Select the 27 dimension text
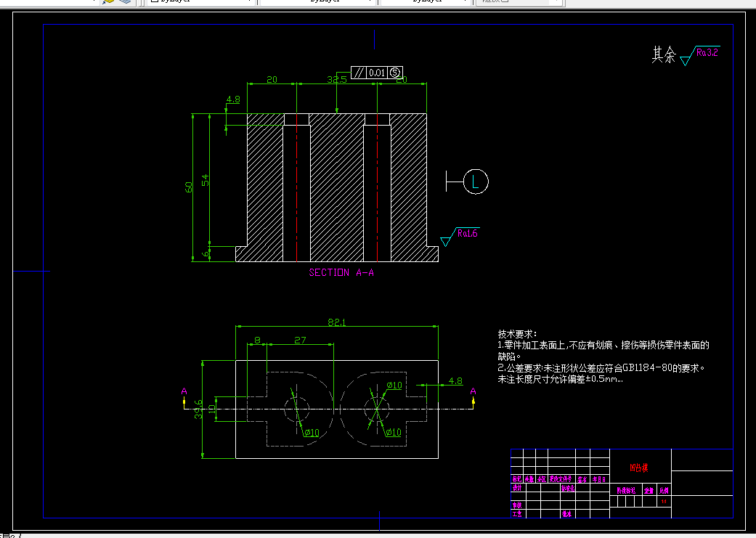 (x=300, y=341)
